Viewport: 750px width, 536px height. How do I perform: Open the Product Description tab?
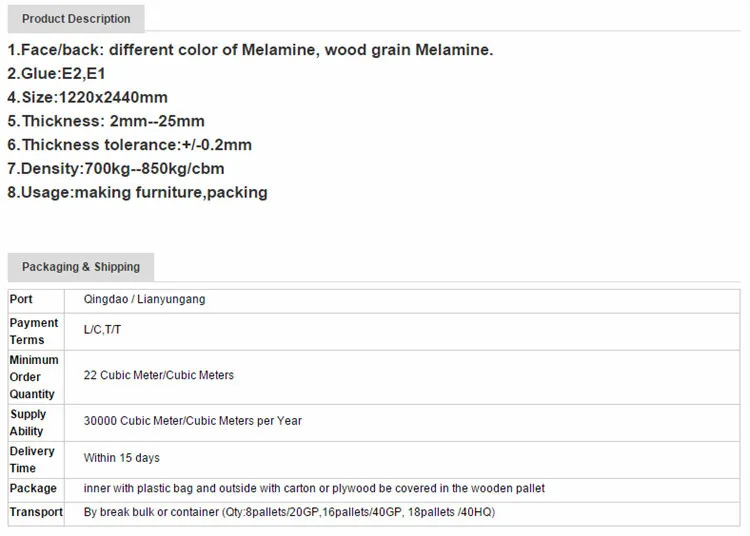tap(76, 19)
